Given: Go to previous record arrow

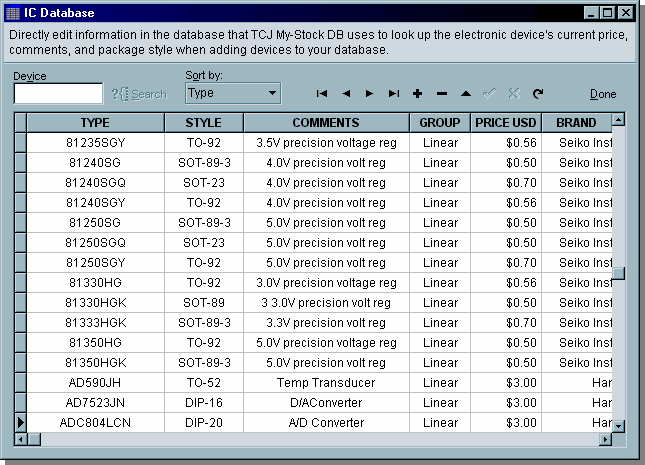Looking at the screenshot, I should (x=346, y=94).
